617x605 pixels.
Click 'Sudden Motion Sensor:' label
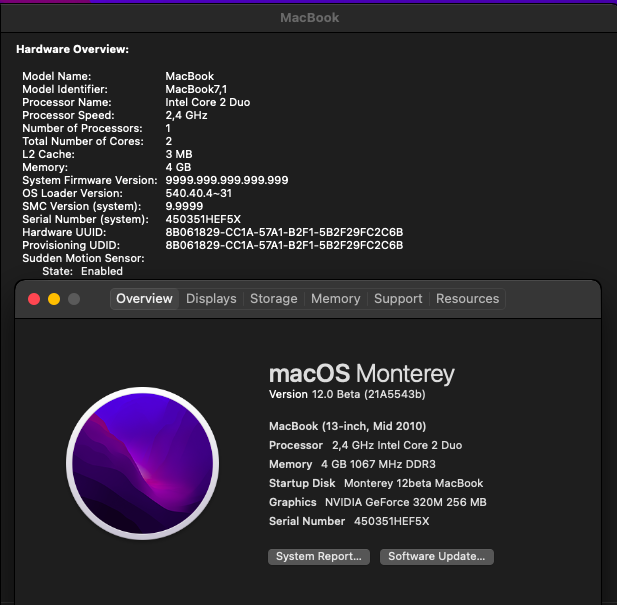(x=83, y=258)
